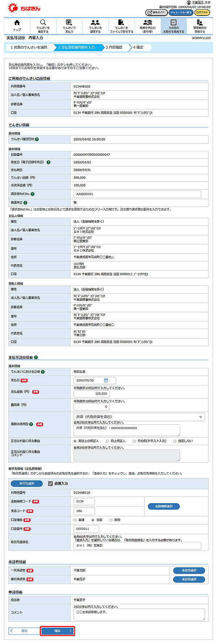Click the 未決済金額 value 100,000
217x644 pixels.
coord(80,185)
